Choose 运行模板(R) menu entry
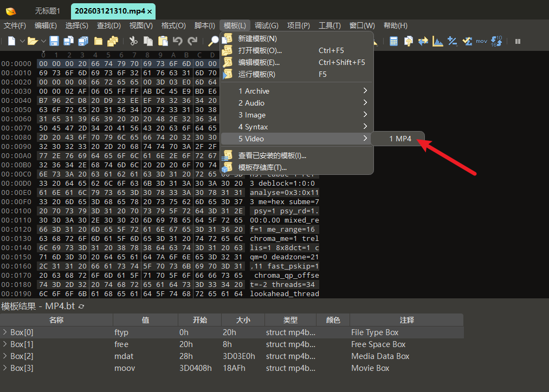Viewport: 549px width, 392px height. 257,74
